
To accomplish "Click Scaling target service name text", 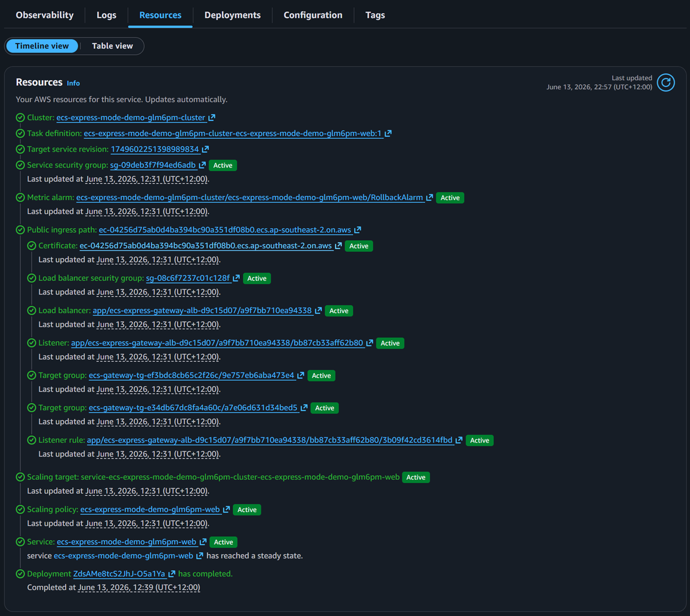I will 240,477.
